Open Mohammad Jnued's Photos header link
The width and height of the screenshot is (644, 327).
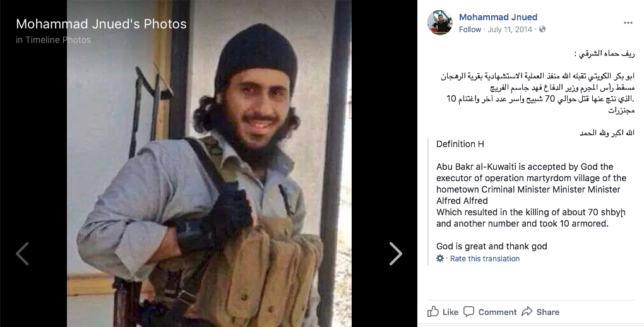101,24
